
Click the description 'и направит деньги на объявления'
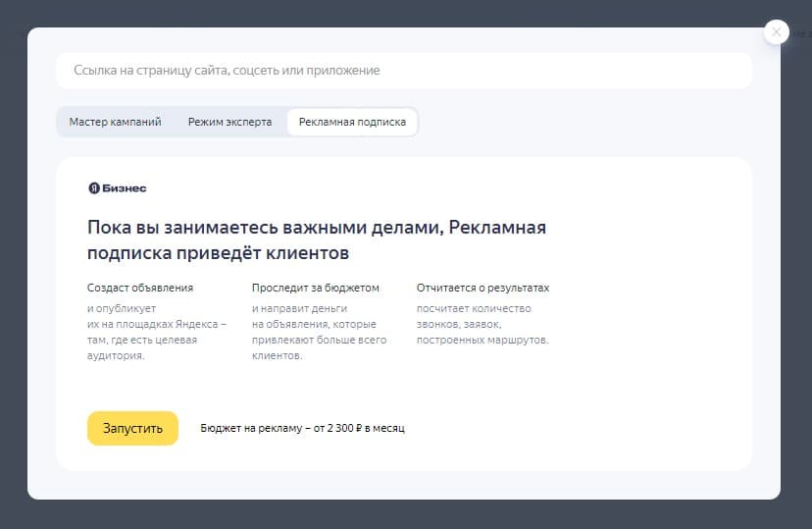pos(319,332)
